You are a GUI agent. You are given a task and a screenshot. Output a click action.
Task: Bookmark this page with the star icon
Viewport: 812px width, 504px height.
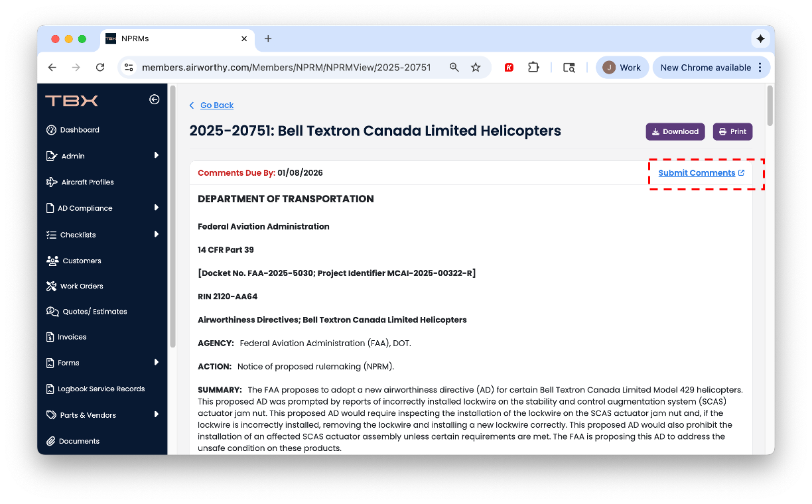point(476,68)
